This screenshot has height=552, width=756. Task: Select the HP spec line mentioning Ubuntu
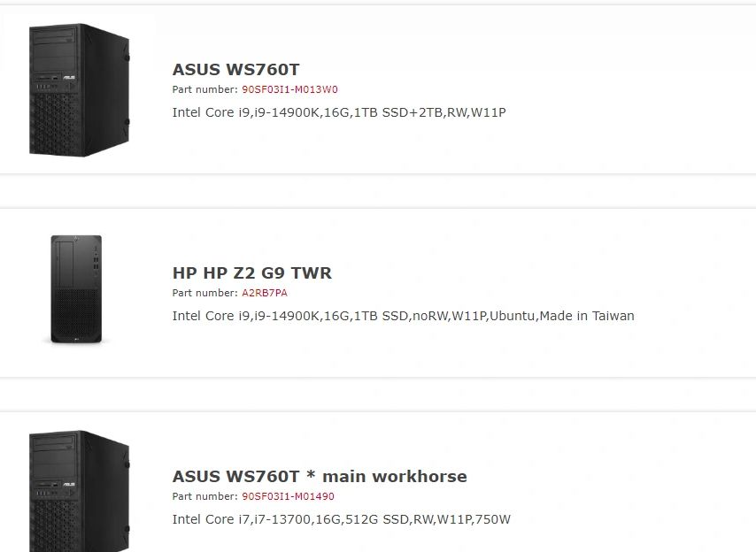point(403,316)
